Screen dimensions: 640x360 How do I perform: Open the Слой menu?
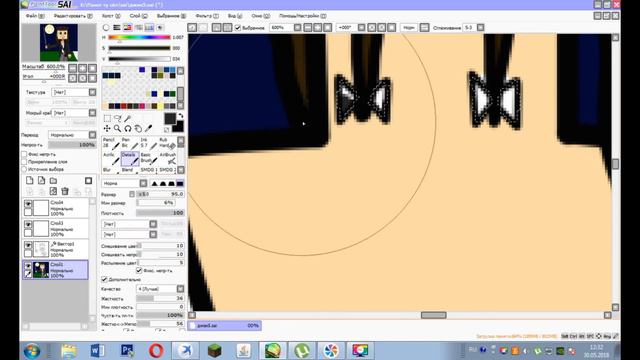pyautogui.click(x=138, y=16)
